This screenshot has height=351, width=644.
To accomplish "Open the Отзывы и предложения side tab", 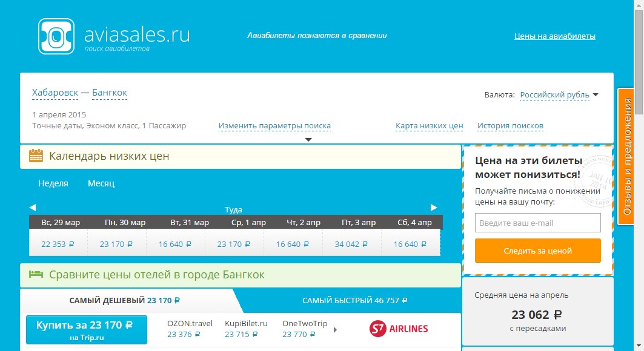I will (x=626, y=156).
